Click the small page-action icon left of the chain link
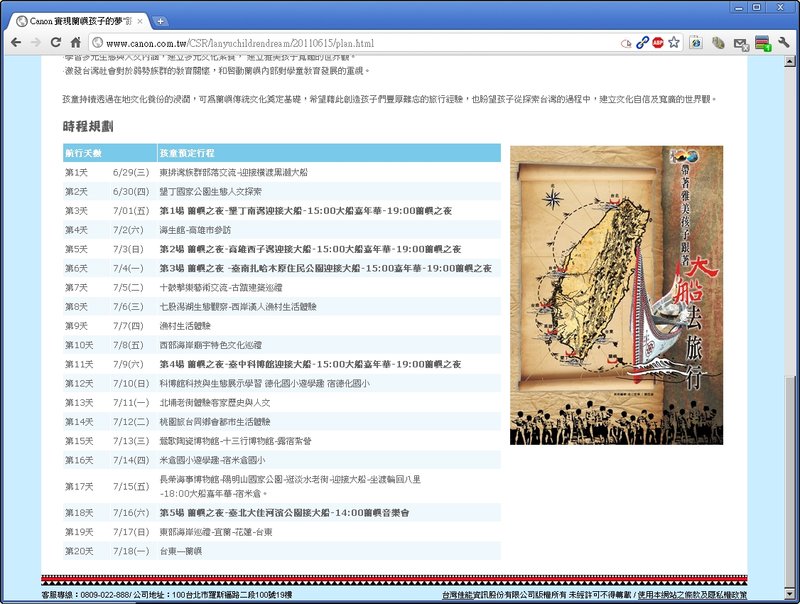 coord(626,43)
